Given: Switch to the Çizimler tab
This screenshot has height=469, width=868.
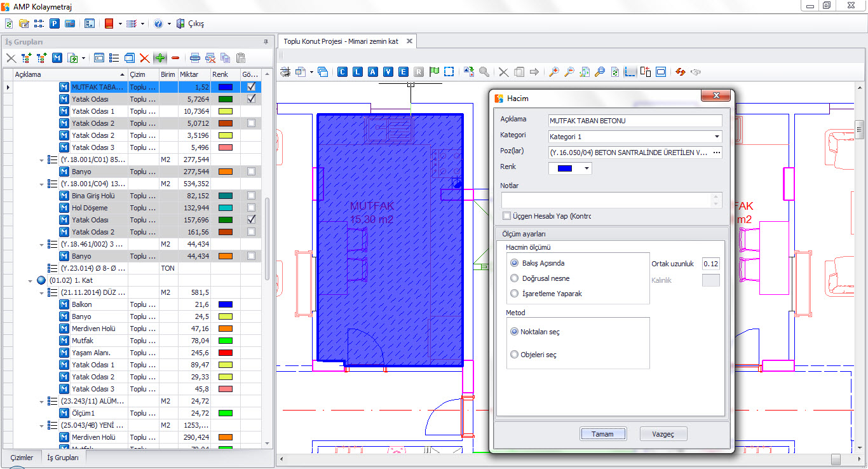Looking at the screenshot, I should [22, 458].
